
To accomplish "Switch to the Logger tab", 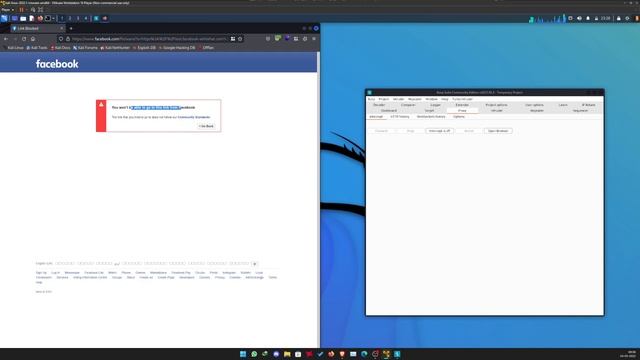I will [x=436, y=105].
